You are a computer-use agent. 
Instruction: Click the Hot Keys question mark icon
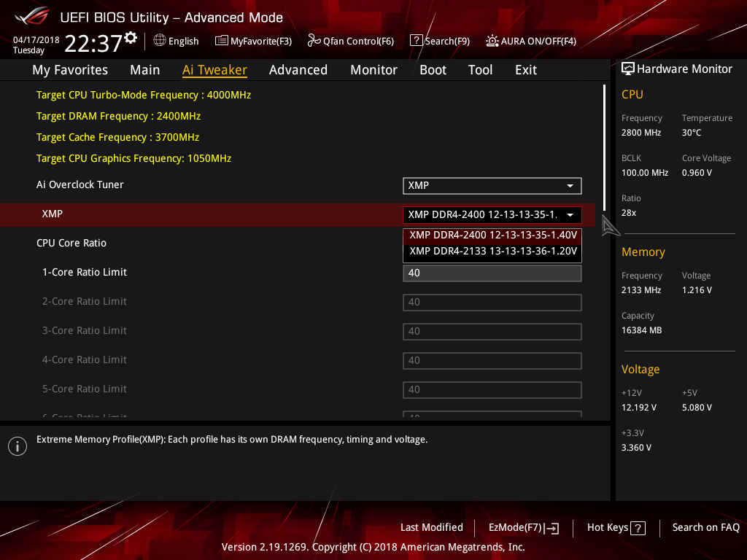coord(638,528)
